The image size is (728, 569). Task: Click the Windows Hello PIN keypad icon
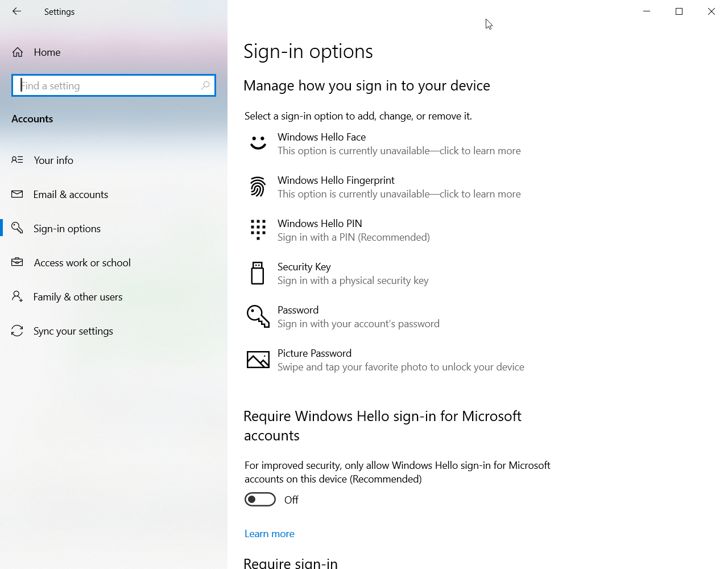[x=258, y=230]
